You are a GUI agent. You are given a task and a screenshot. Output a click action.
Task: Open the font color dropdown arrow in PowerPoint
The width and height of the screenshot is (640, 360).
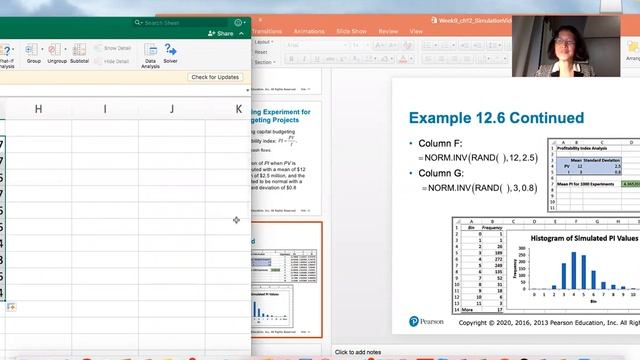point(411,60)
